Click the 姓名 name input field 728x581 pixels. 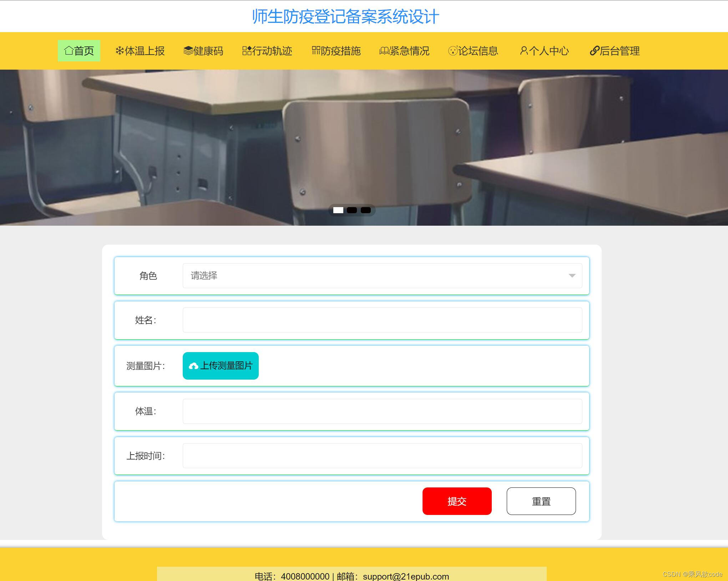pos(382,320)
